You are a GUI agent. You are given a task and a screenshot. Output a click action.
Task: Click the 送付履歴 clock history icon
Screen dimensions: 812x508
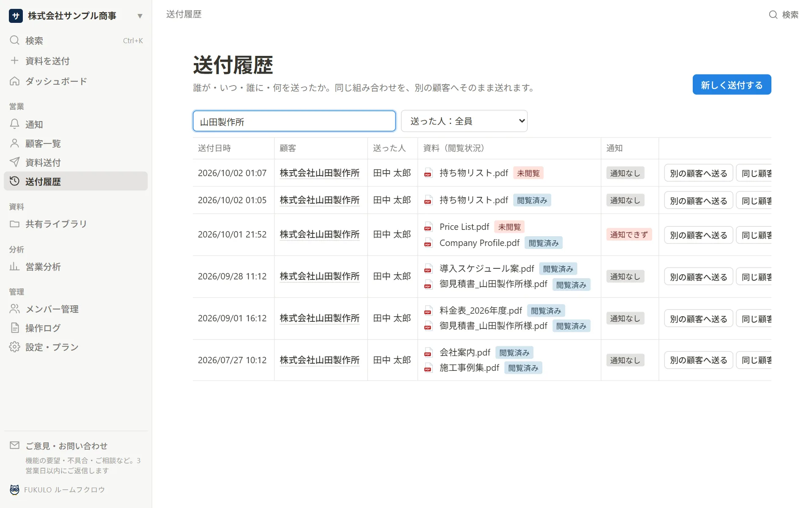(x=15, y=181)
